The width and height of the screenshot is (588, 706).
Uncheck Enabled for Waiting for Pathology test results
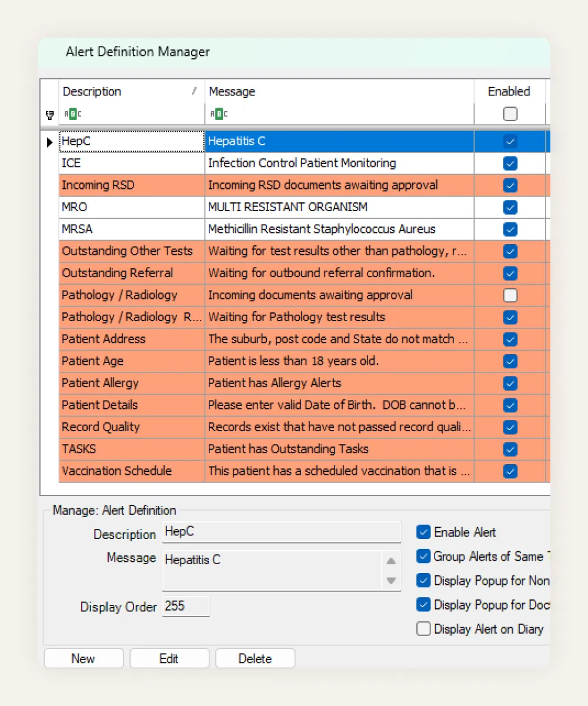pyautogui.click(x=510, y=317)
